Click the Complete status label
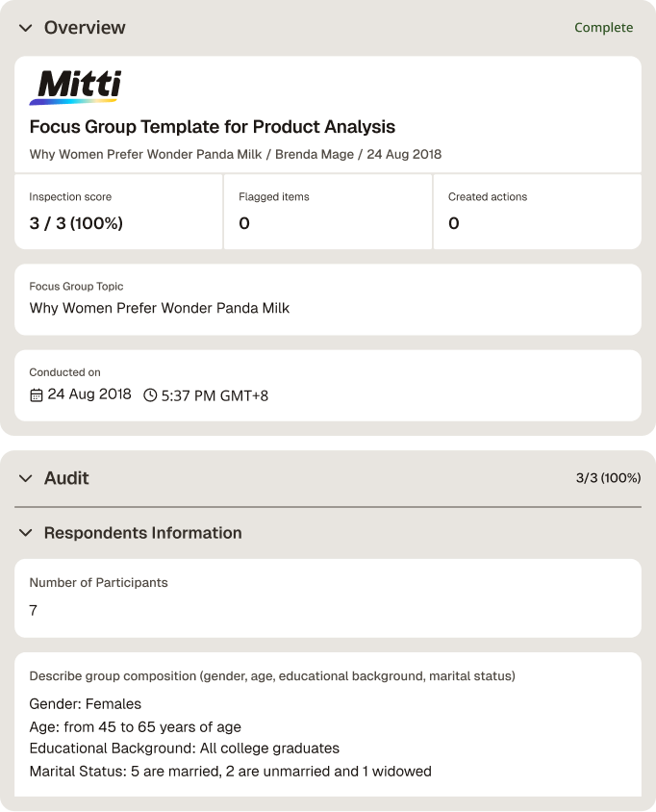Viewport: 656px width, 812px height. 604,28
